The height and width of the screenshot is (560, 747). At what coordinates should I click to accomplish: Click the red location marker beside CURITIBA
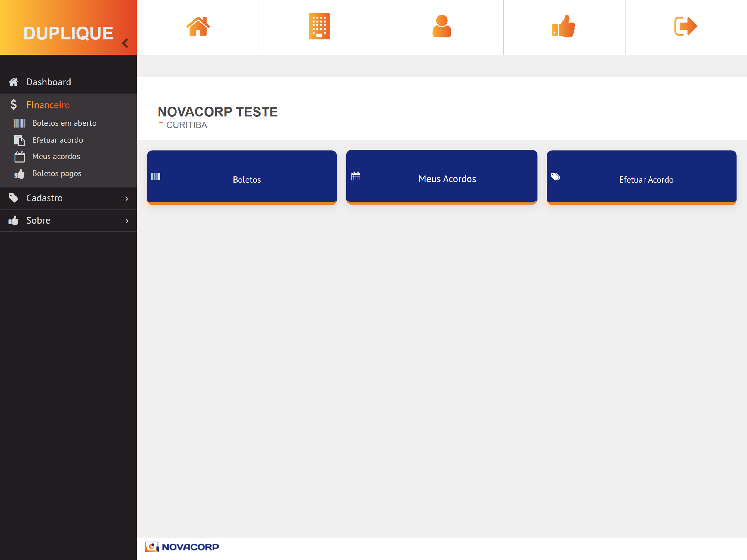point(161,125)
